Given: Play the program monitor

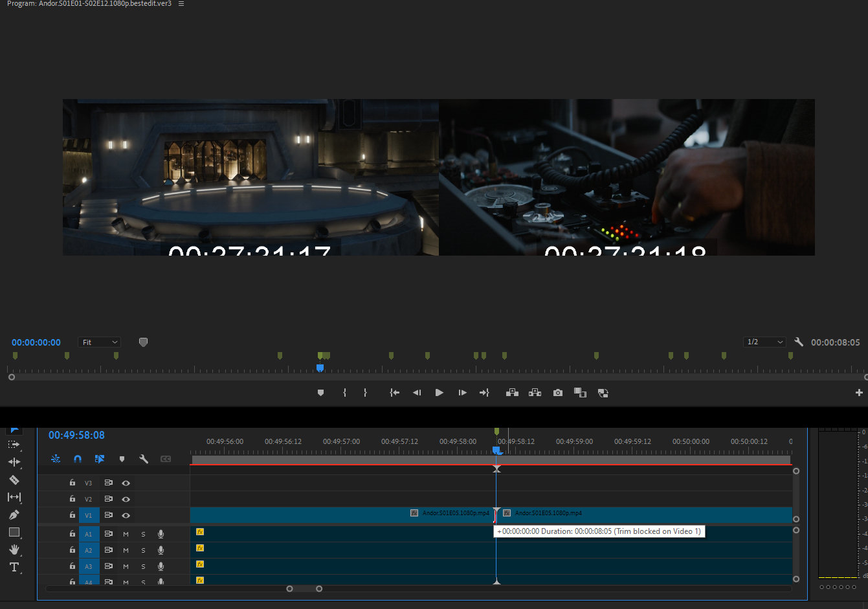Looking at the screenshot, I should point(440,393).
